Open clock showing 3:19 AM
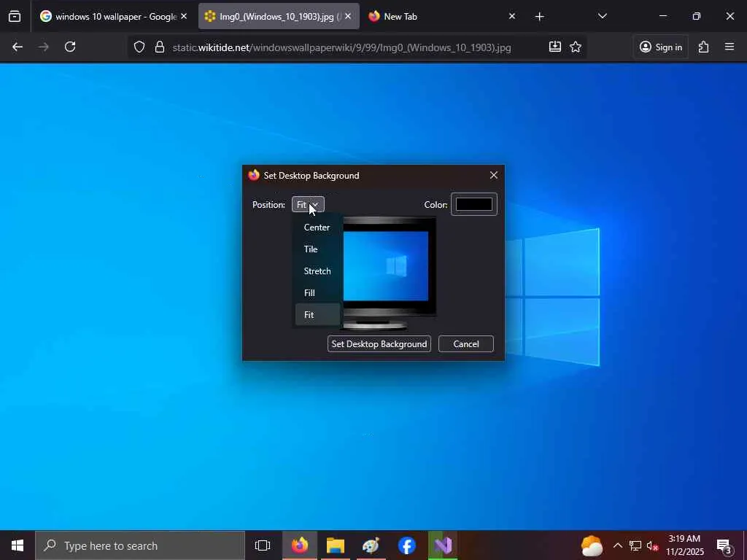Image resolution: width=747 pixels, height=560 pixels. coord(684,545)
